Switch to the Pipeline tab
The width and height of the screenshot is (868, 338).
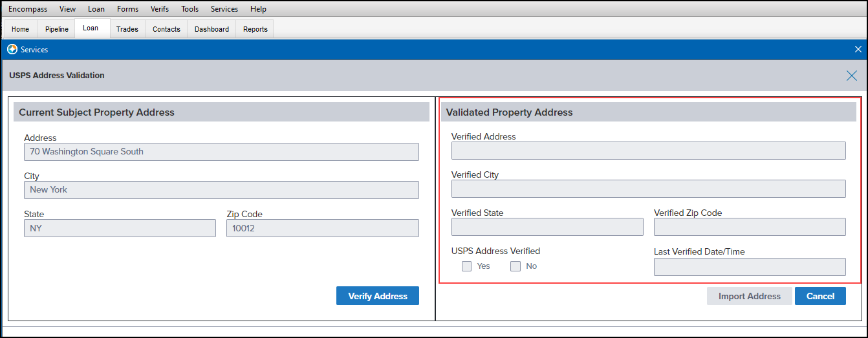(57, 29)
